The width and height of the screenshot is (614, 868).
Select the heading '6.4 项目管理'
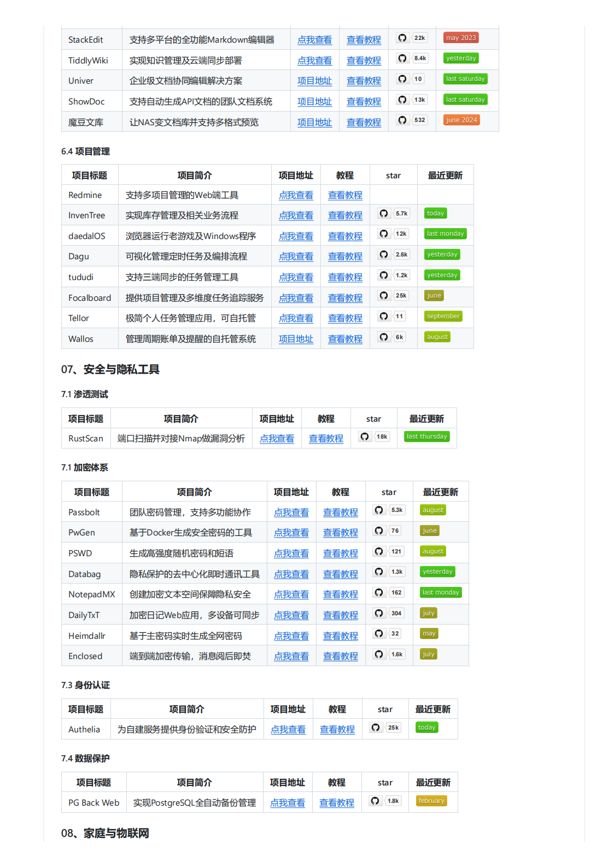[85, 152]
